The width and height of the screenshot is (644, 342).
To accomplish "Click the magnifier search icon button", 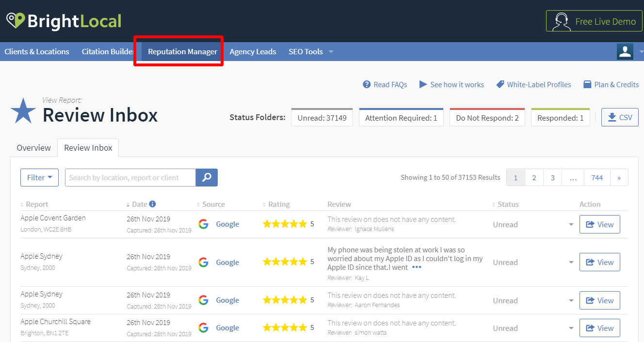I will click(x=207, y=177).
